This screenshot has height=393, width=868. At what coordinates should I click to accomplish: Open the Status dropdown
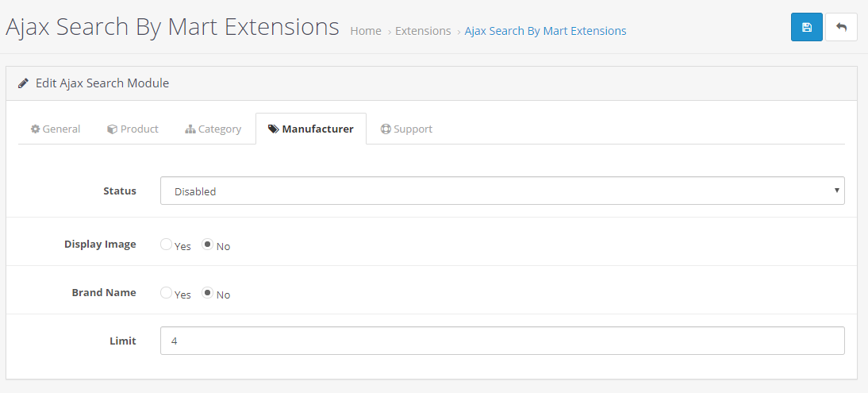tap(501, 191)
